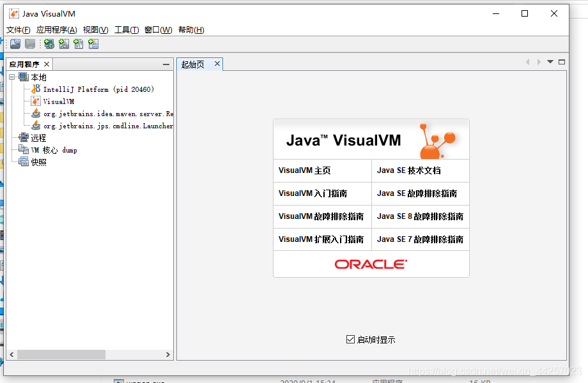This screenshot has width=588, height=383.
Task: Click the VisualVM process icon in tree
Action: click(36, 101)
